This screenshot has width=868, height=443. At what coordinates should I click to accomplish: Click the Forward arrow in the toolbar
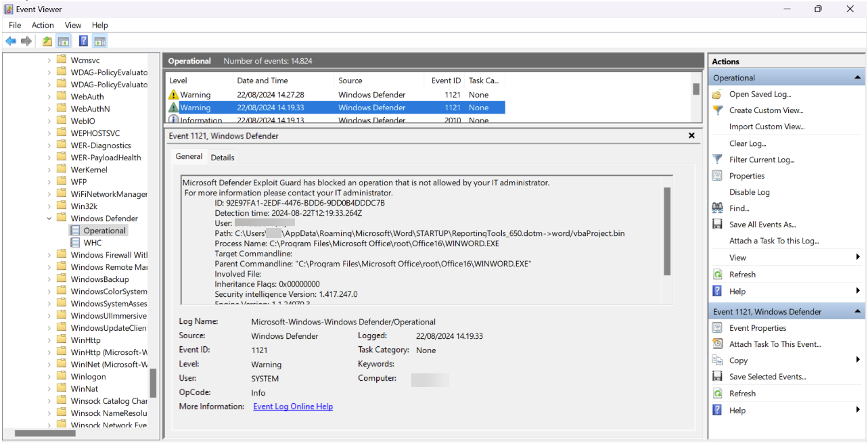pyautogui.click(x=26, y=41)
